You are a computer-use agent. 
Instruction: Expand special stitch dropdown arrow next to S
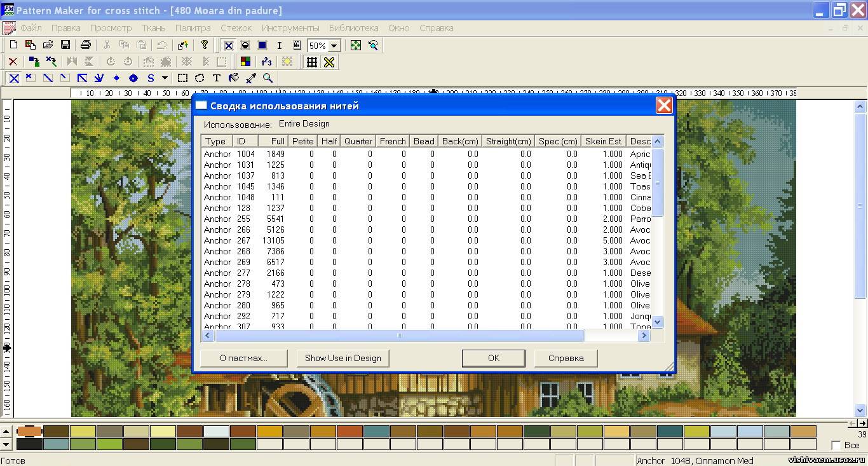point(165,78)
